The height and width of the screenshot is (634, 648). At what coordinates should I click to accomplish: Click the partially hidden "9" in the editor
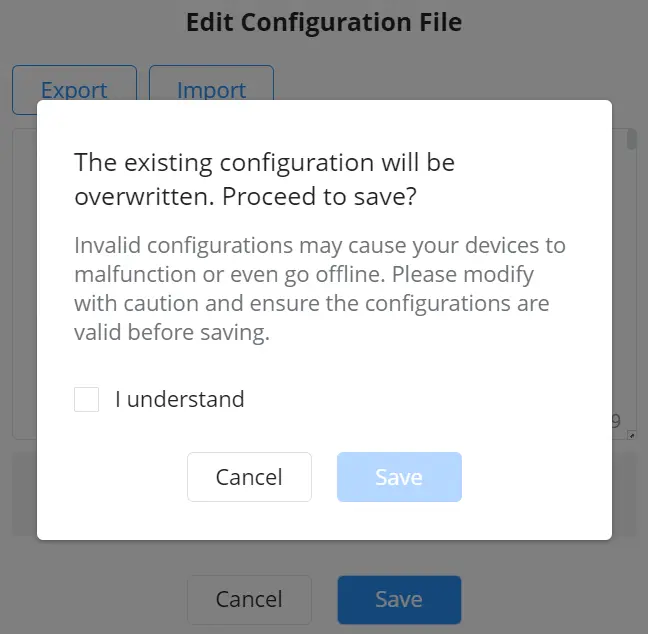[616, 421]
